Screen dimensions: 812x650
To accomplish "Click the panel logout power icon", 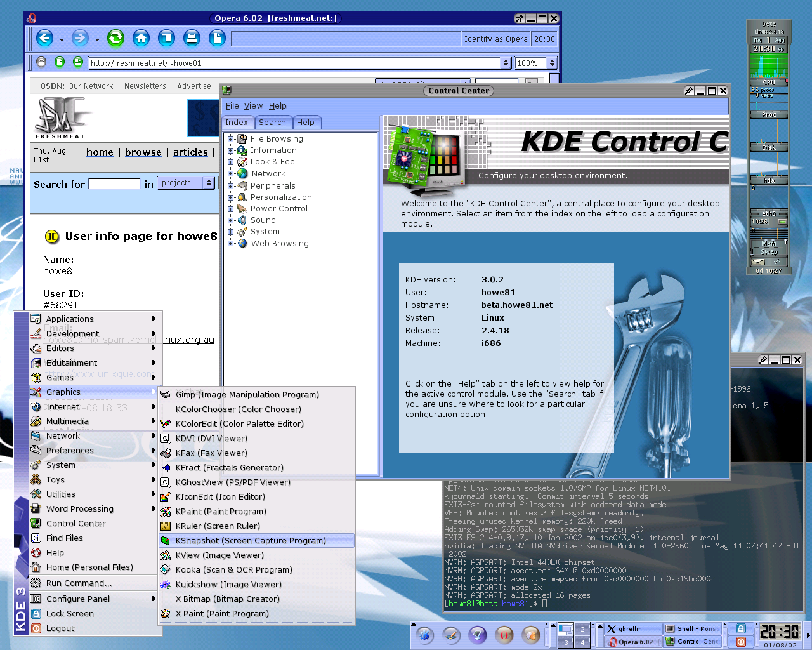I will tap(740, 641).
